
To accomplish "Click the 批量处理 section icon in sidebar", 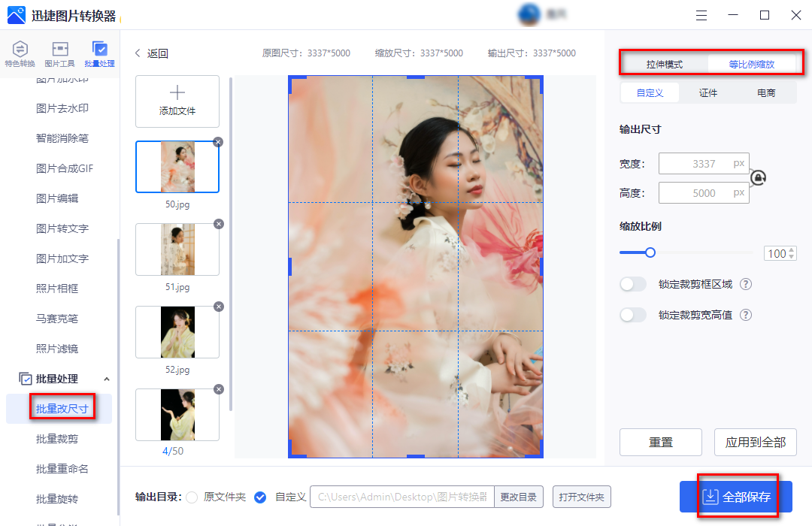I will coord(25,379).
